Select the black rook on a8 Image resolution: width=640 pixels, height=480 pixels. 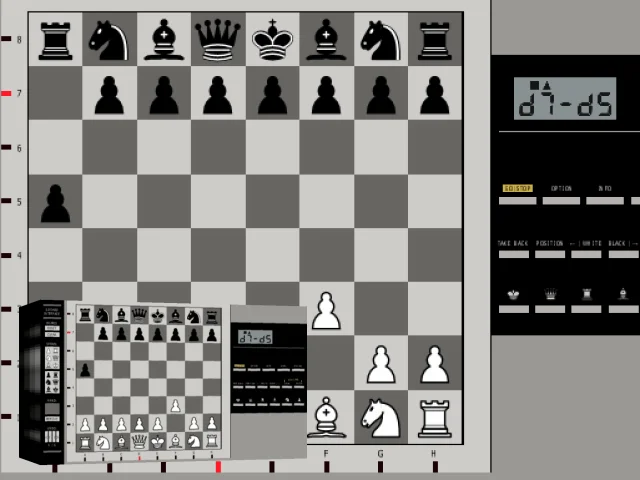pos(56,41)
